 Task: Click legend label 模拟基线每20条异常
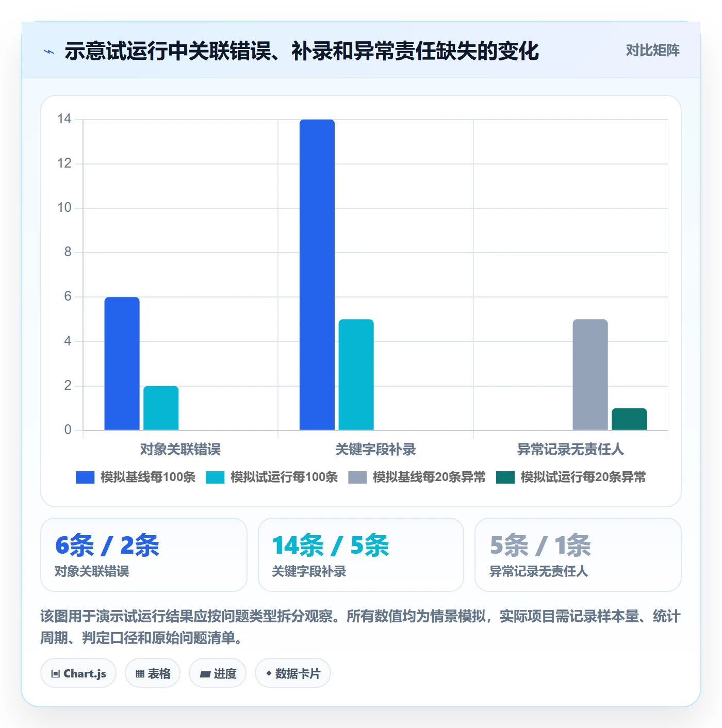point(429,477)
